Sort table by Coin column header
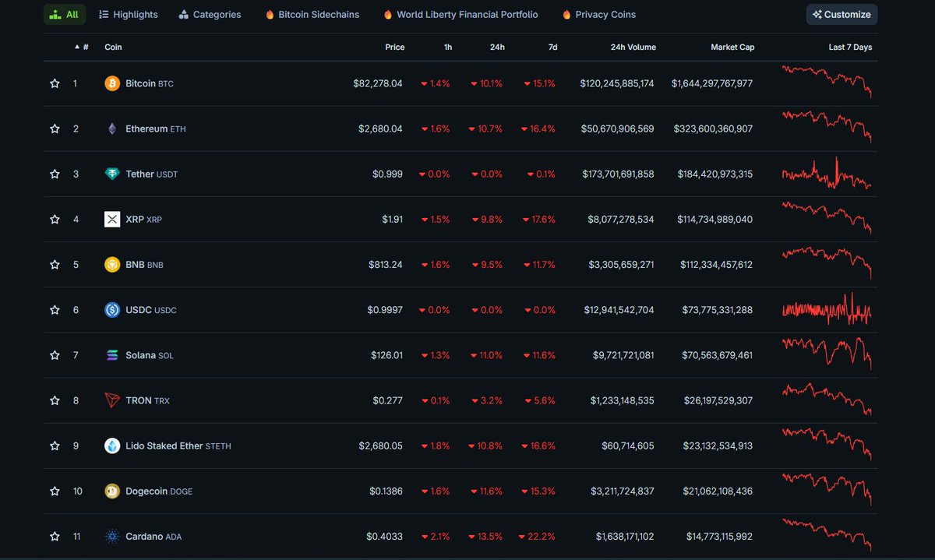935x560 pixels. click(113, 47)
